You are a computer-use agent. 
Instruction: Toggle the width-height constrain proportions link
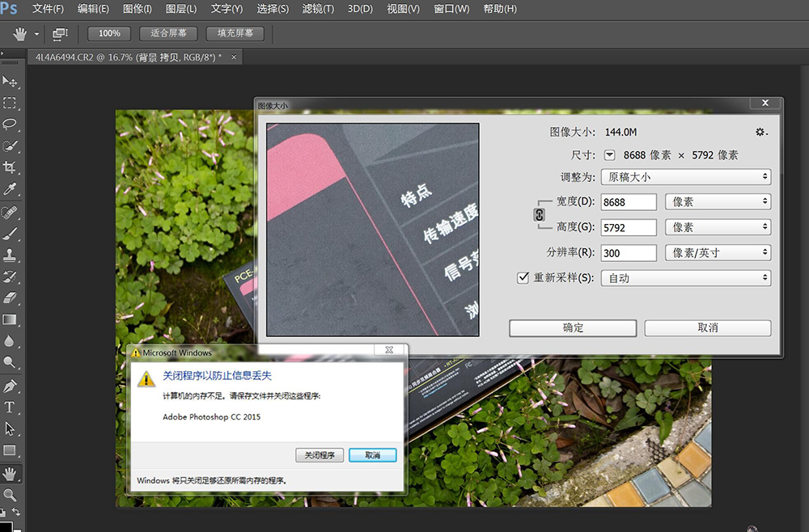coord(540,214)
